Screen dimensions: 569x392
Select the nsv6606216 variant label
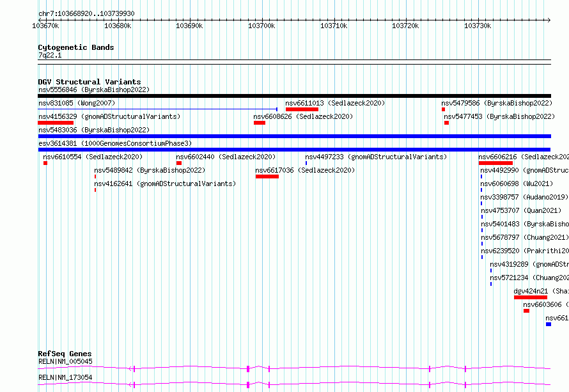(x=524, y=157)
